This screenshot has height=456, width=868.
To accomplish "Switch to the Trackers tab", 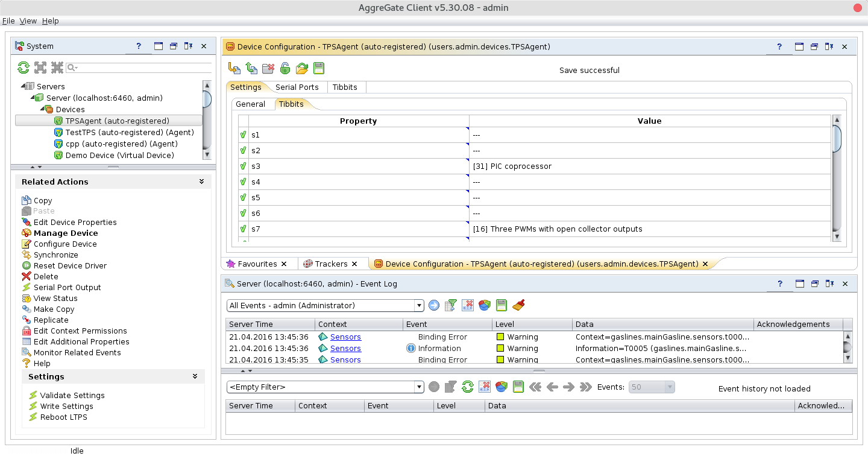I will [331, 264].
